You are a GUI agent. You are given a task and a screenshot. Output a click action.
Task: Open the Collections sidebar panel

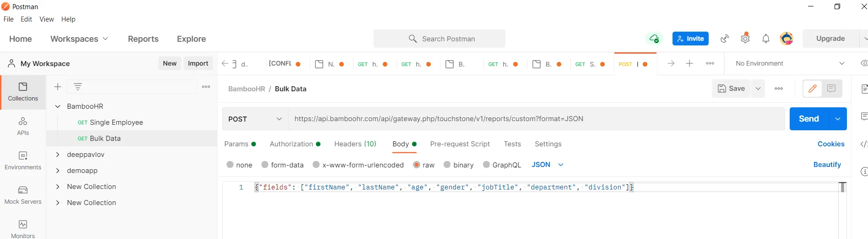[23, 92]
